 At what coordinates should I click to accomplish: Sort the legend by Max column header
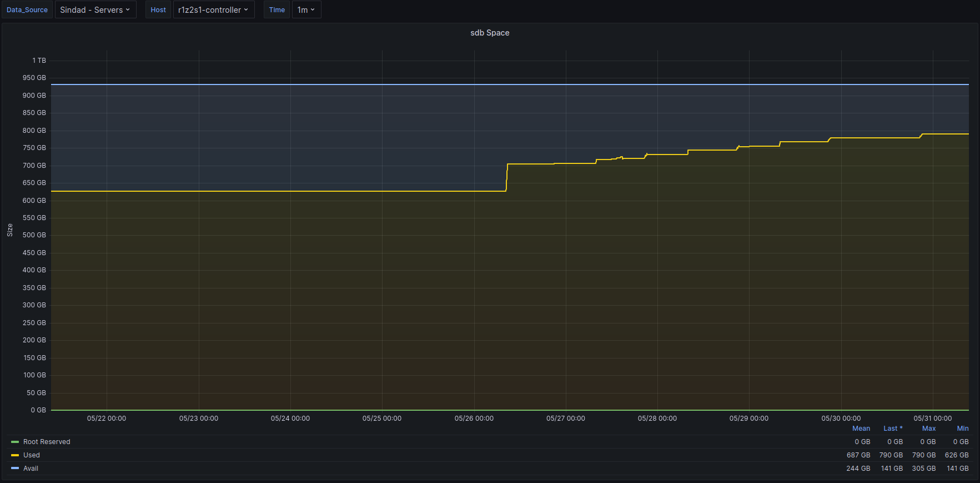[x=928, y=429]
